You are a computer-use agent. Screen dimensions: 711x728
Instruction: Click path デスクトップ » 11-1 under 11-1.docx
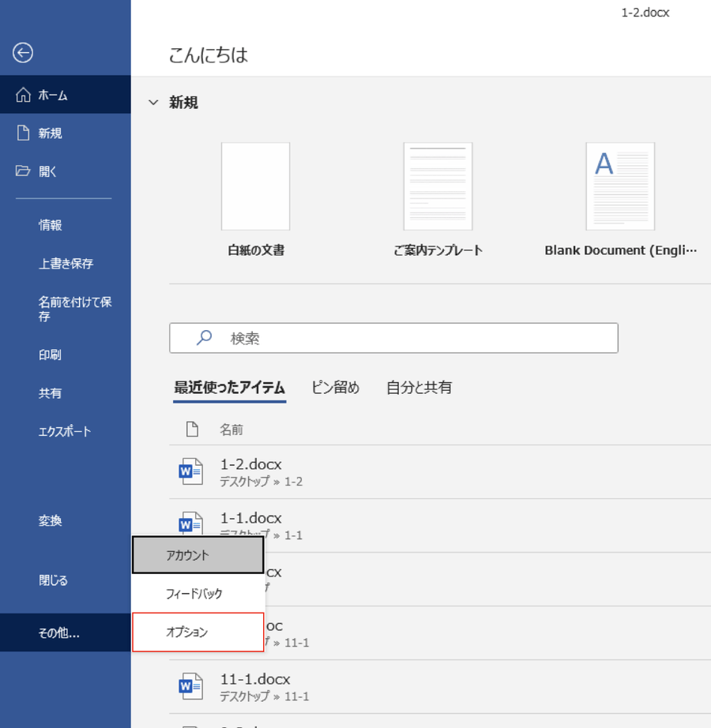pos(264,696)
